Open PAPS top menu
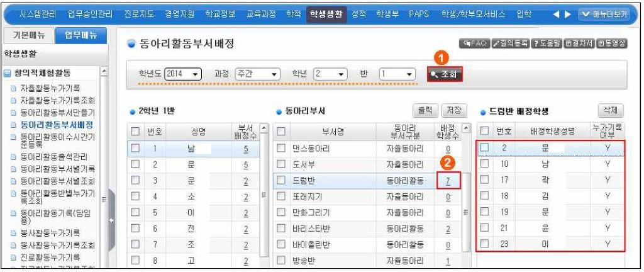The width and height of the screenshot is (644, 272). coord(418,14)
